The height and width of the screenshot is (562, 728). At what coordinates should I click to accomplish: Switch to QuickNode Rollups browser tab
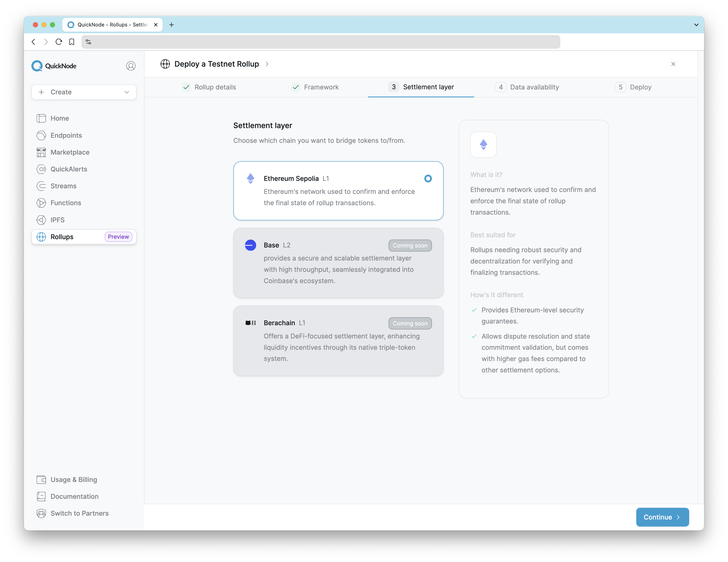click(x=112, y=25)
